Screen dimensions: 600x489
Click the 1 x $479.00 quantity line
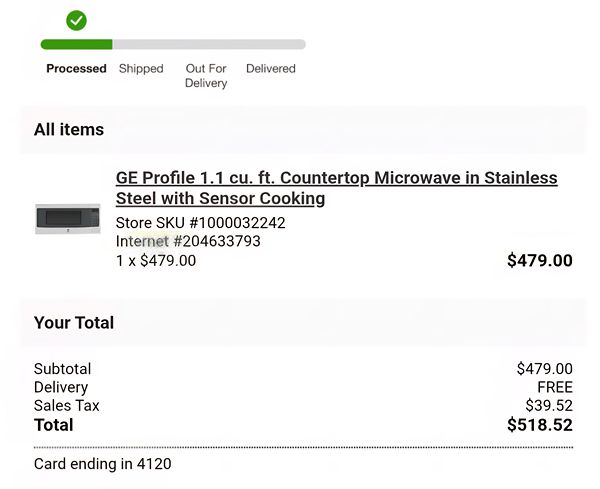(156, 261)
